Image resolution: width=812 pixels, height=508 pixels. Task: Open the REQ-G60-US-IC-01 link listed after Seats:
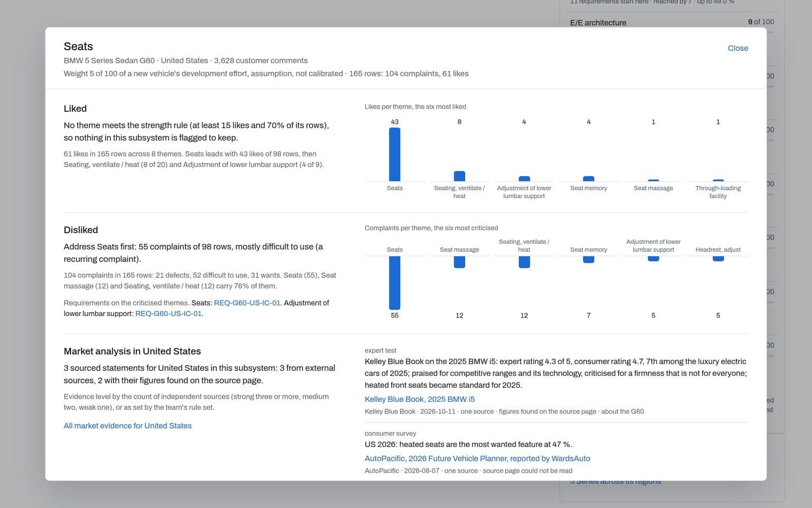click(247, 303)
